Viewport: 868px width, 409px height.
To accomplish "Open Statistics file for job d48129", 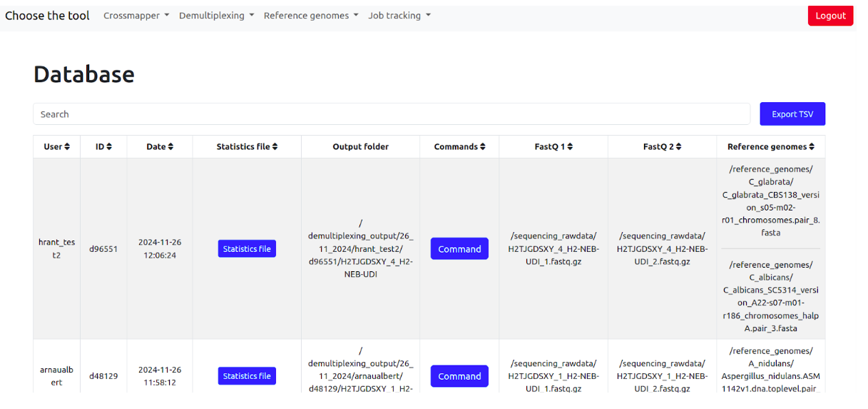I will [x=247, y=376].
